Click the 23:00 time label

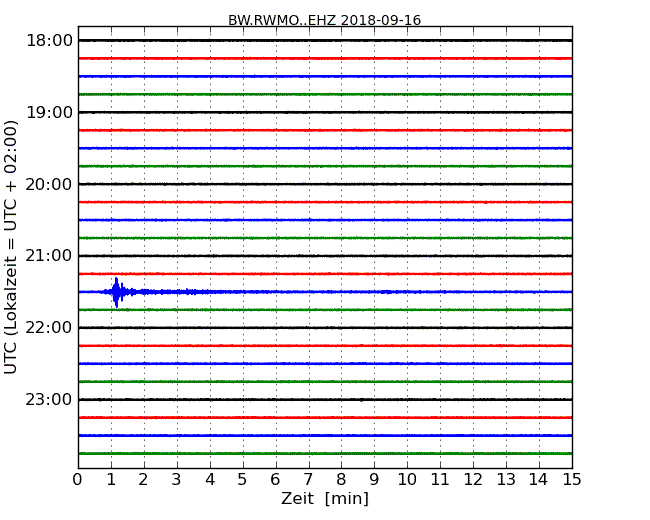click(49, 399)
